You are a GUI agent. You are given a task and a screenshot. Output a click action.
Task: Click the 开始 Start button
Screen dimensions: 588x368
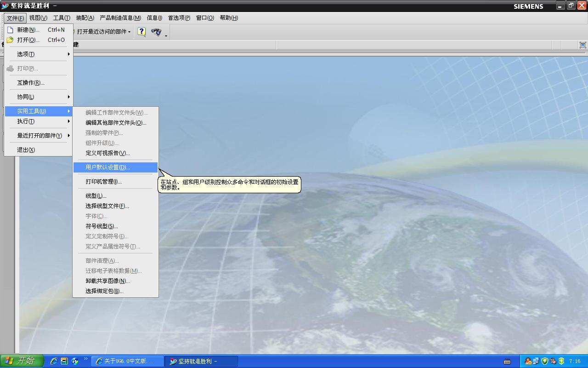coord(22,361)
